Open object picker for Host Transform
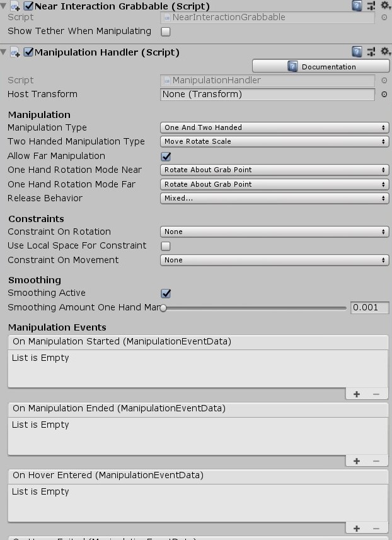The width and height of the screenshot is (392, 540). tap(384, 95)
